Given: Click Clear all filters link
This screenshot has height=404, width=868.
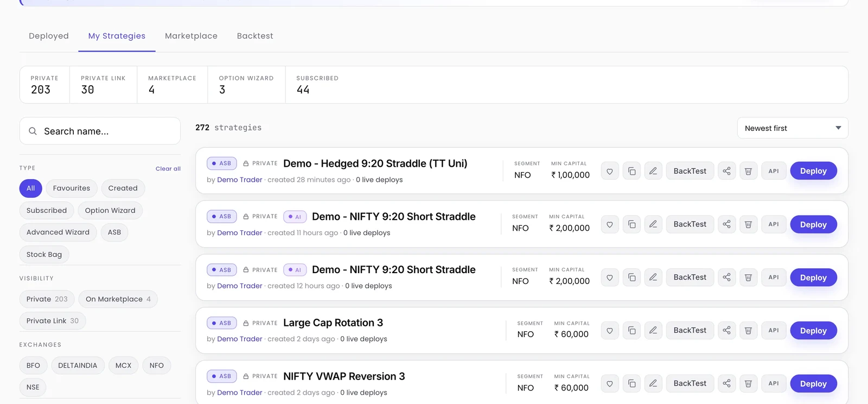Looking at the screenshot, I should [x=168, y=169].
